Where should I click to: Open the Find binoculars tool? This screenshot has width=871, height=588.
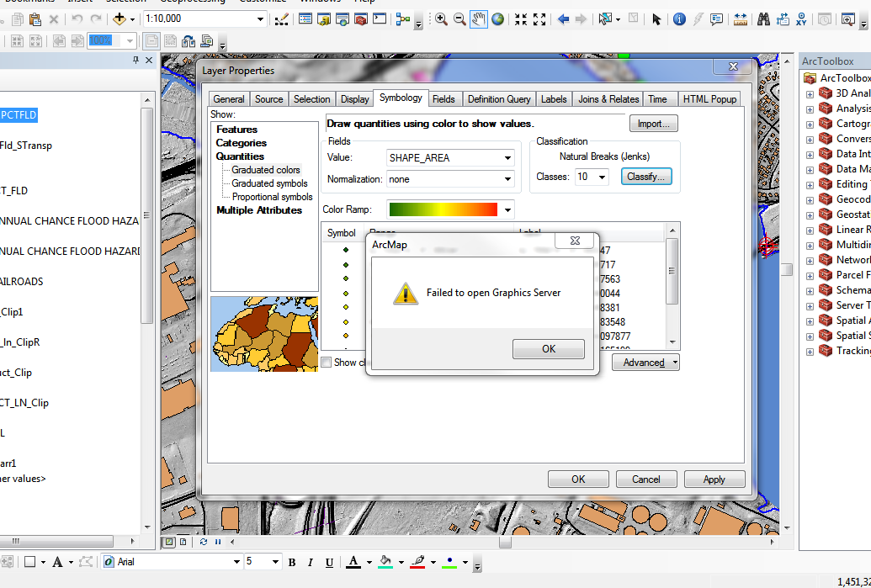tap(764, 19)
